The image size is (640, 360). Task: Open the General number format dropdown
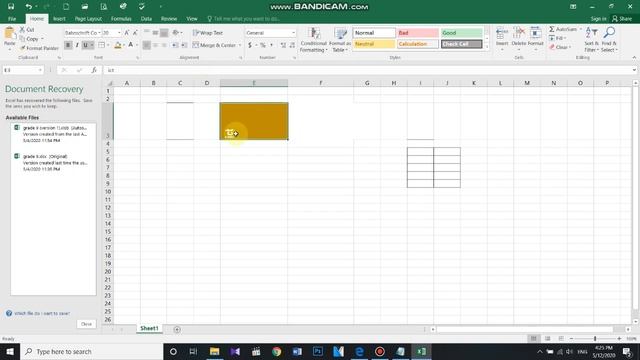(x=293, y=33)
